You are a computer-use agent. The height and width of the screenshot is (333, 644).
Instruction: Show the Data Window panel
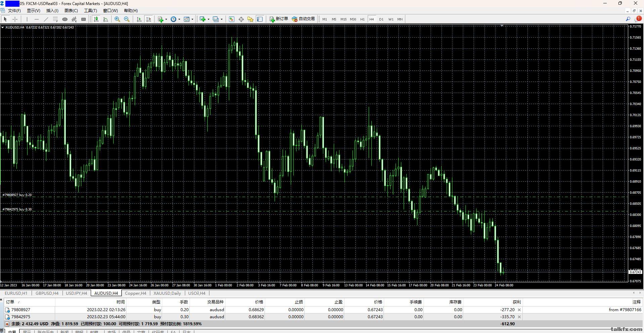(241, 19)
